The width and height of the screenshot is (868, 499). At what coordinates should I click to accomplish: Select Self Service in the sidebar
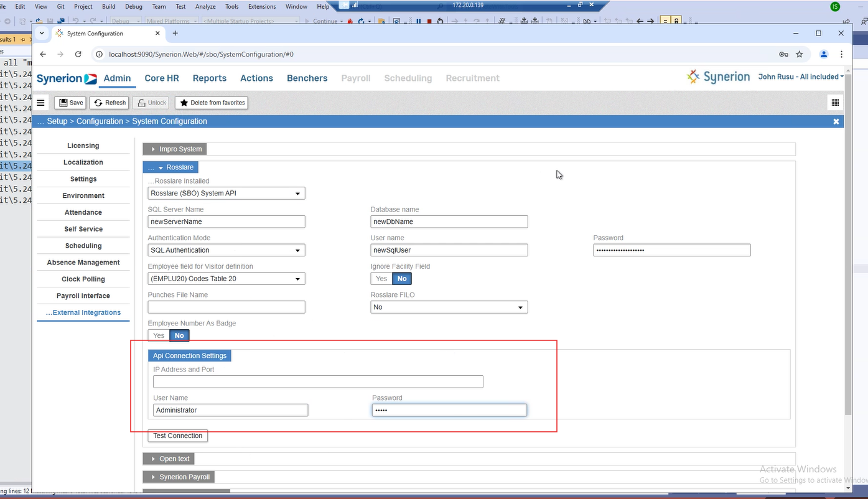point(83,230)
